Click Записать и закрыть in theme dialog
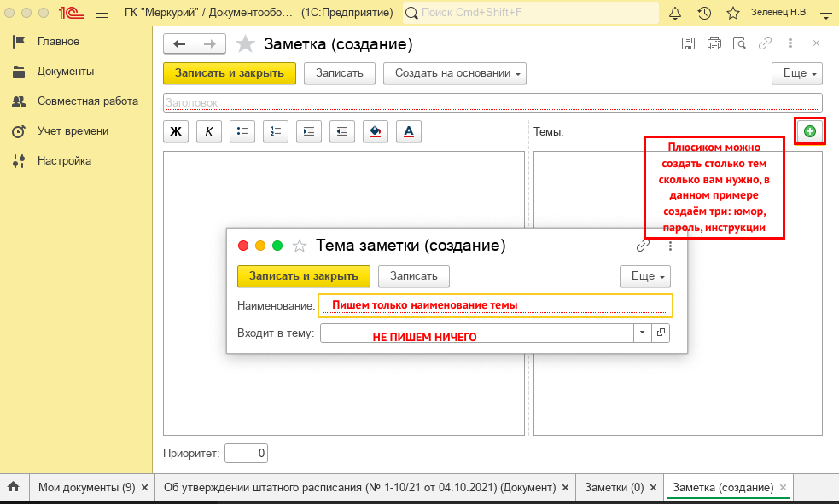This screenshot has height=504, width=839. (x=303, y=276)
